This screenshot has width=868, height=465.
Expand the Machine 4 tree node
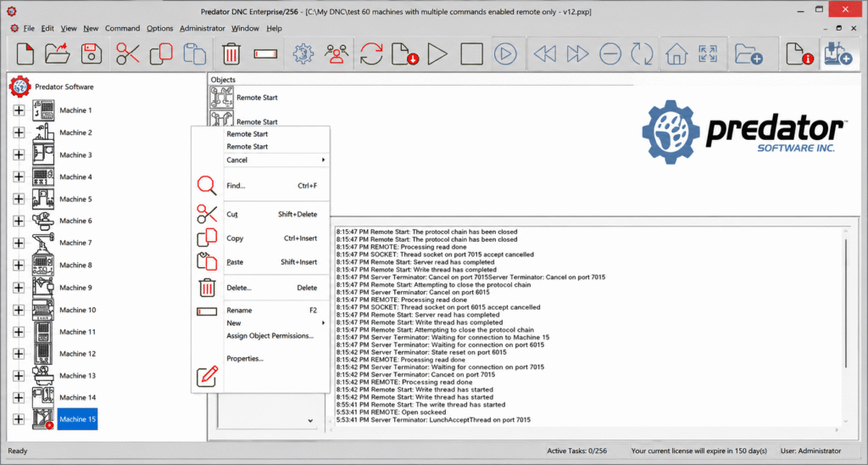19,176
